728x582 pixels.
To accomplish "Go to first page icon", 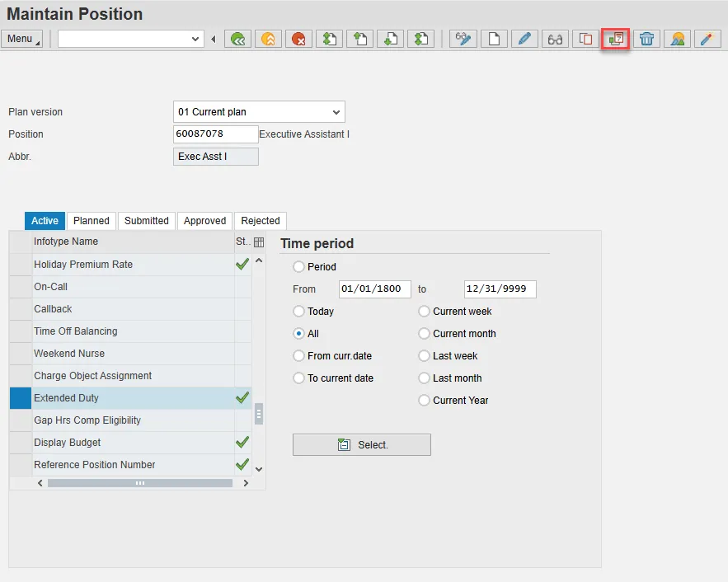I will [329, 39].
